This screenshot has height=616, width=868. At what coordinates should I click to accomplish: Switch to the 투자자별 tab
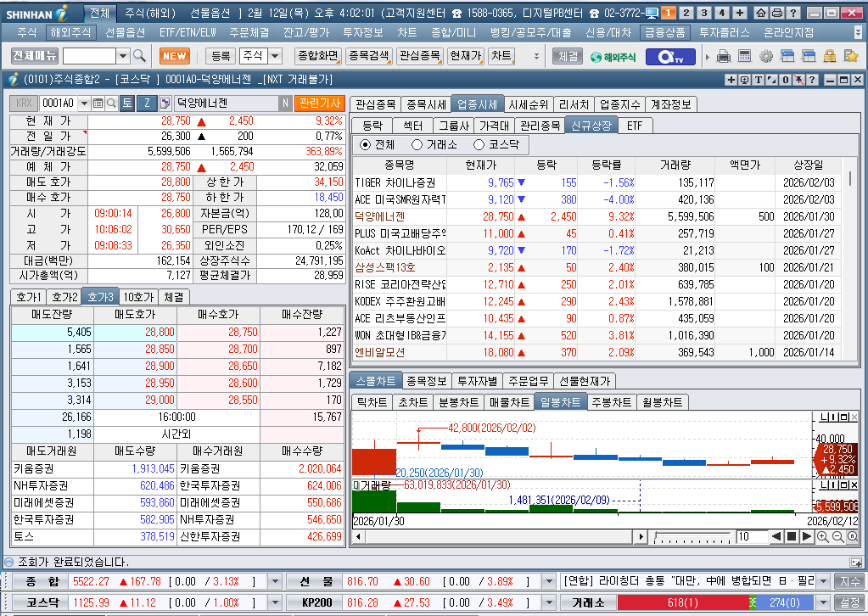tap(477, 381)
